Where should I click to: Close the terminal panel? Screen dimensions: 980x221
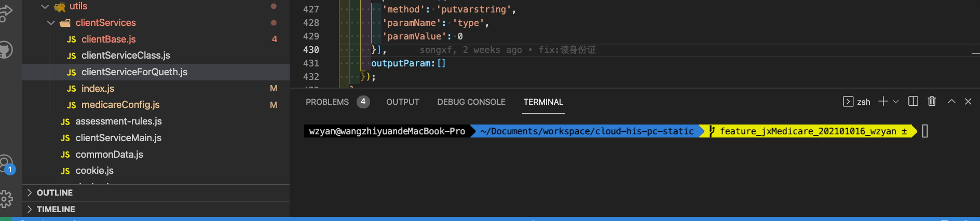click(x=968, y=102)
